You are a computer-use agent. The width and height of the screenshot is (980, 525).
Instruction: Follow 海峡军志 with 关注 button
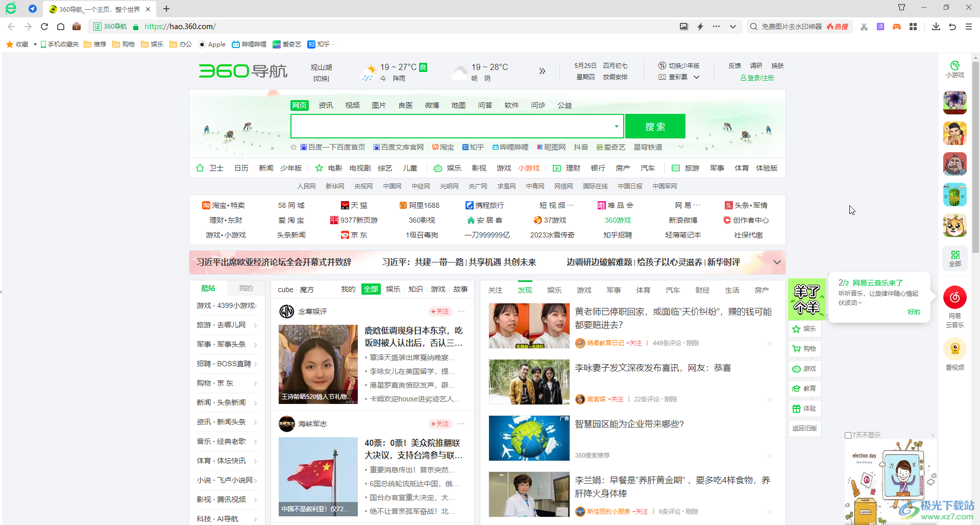coord(440,424)
